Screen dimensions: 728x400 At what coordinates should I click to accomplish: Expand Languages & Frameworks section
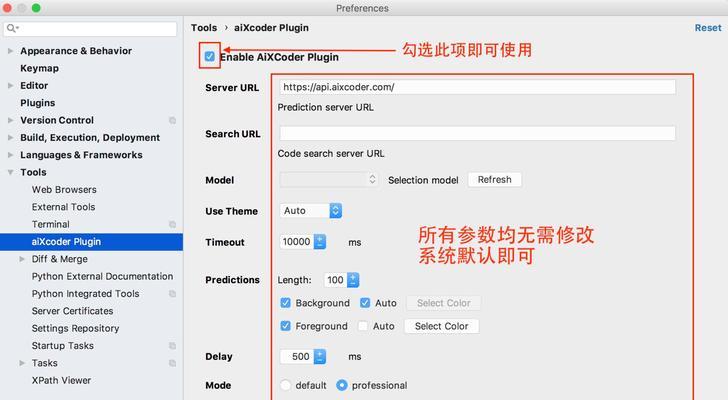point(10,155)
